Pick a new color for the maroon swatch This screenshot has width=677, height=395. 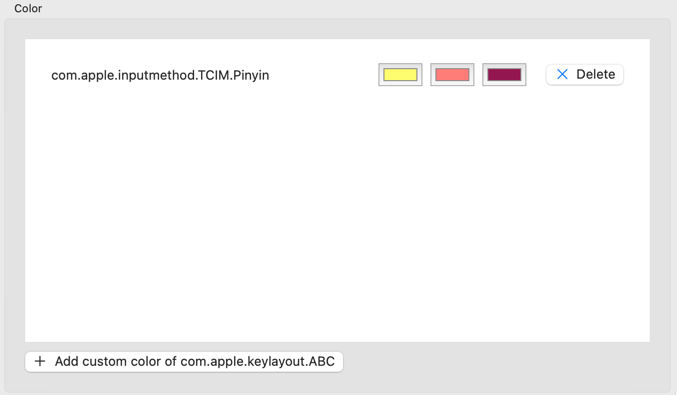(x=504, y=75)
